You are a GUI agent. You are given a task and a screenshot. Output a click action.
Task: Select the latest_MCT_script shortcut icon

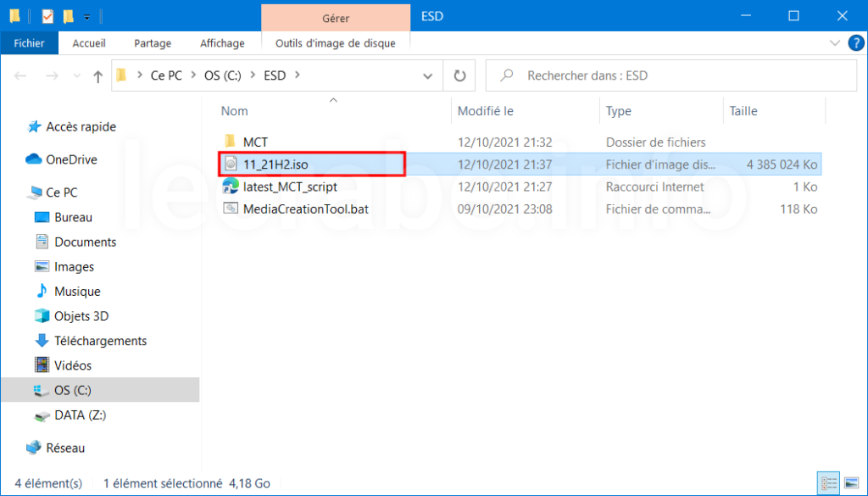coord(231,187)
